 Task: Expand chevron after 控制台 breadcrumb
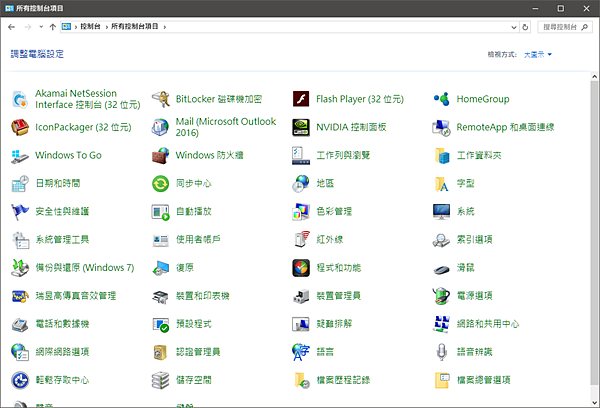tap(106, 27)
